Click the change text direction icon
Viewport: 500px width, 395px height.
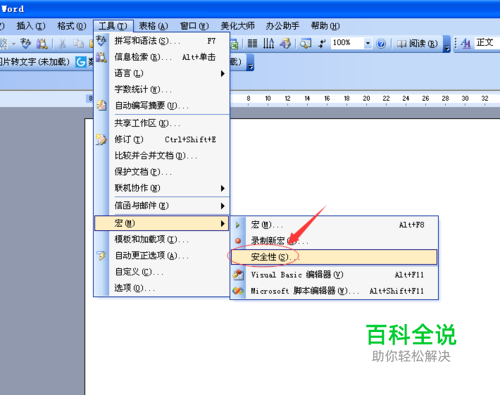[268, 43]
